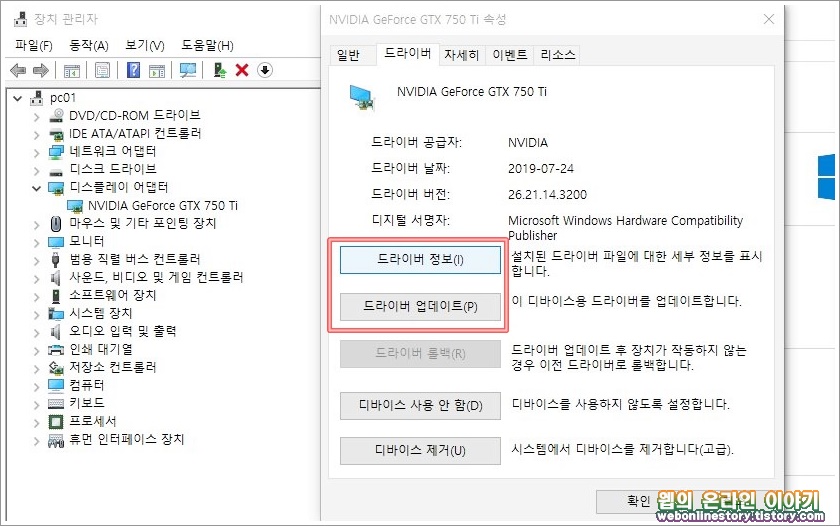Select the 드라이버 tab
This screenshot has width=840, height=526.
point(407,53)
